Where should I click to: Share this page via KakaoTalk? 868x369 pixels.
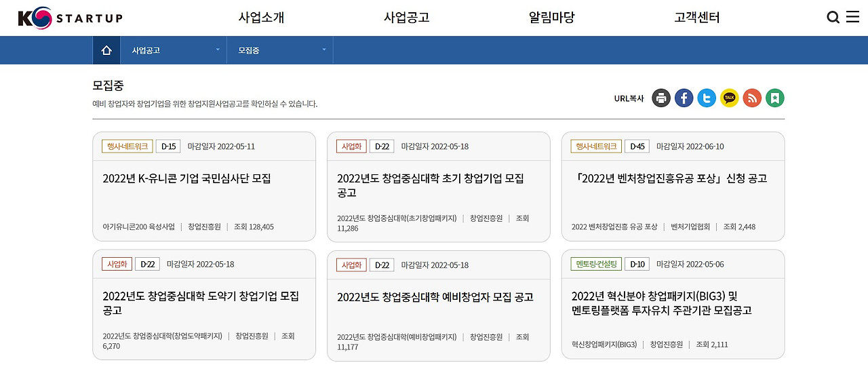coord(730,98)
